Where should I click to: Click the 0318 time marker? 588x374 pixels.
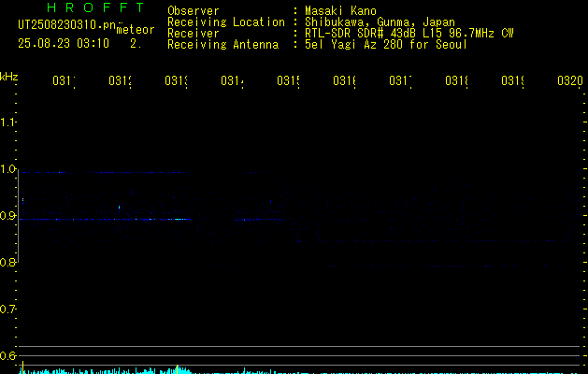pos(456,80)
